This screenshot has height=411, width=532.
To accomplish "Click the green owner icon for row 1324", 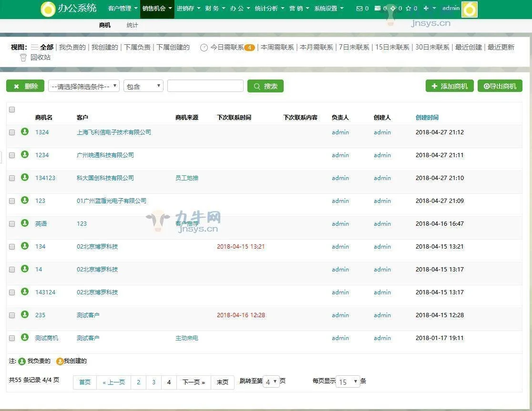I will click(25, 132).
